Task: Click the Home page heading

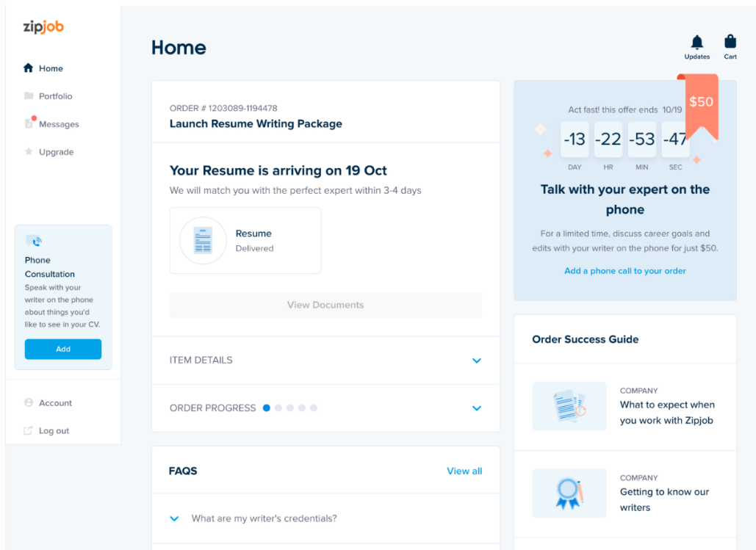Action: coord(179,48)
